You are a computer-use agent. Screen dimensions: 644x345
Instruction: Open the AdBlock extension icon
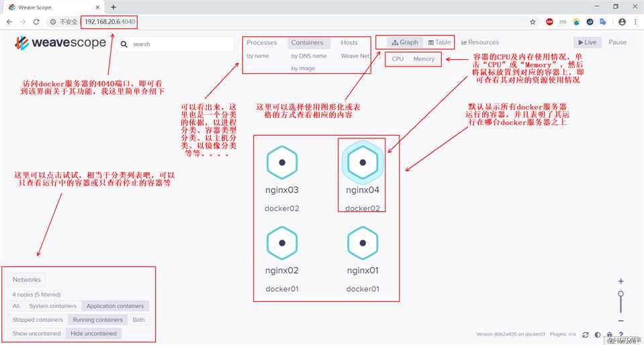coord(549,22)
